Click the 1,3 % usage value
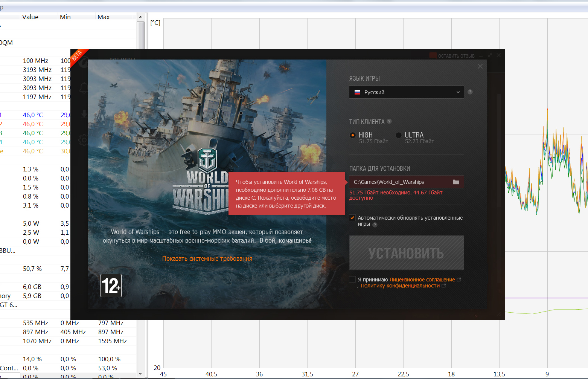 click(30, 169)
